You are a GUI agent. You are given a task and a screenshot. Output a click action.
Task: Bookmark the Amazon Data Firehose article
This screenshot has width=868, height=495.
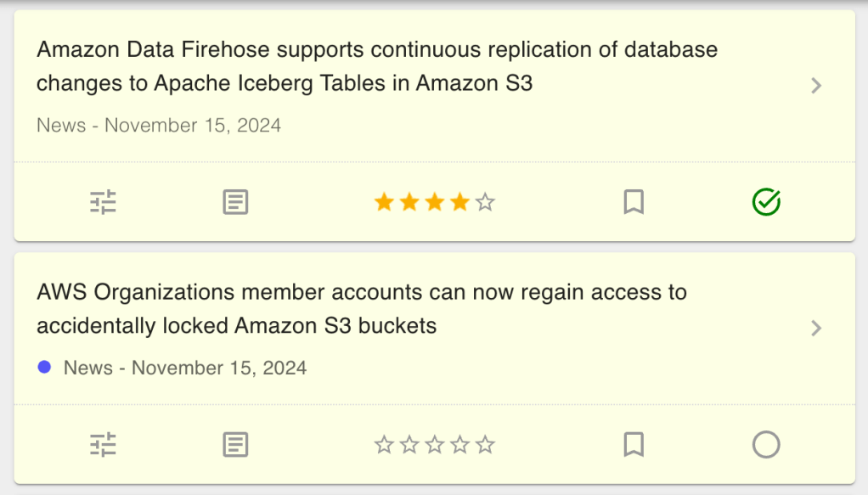tap(634, 202)
